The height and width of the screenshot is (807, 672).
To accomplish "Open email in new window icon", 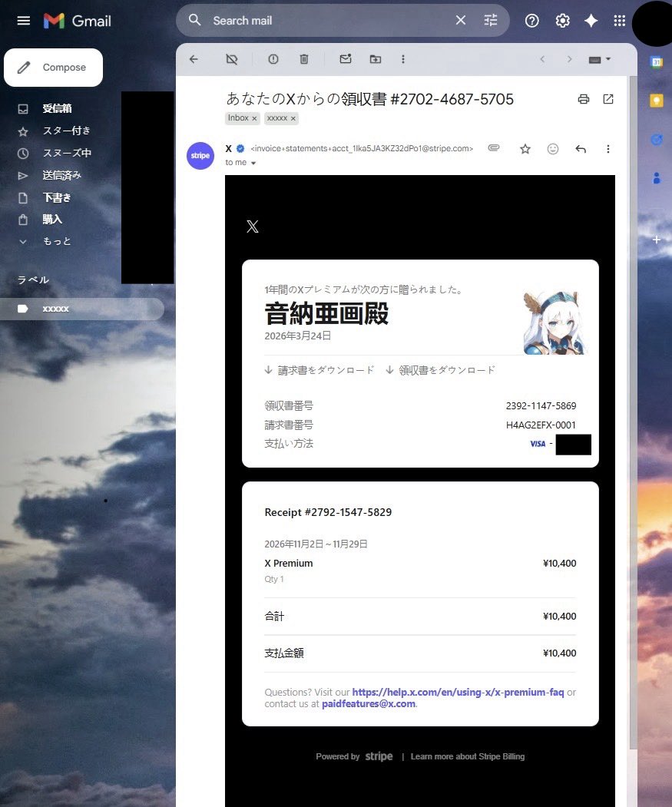I will click(x=608, y=99).
